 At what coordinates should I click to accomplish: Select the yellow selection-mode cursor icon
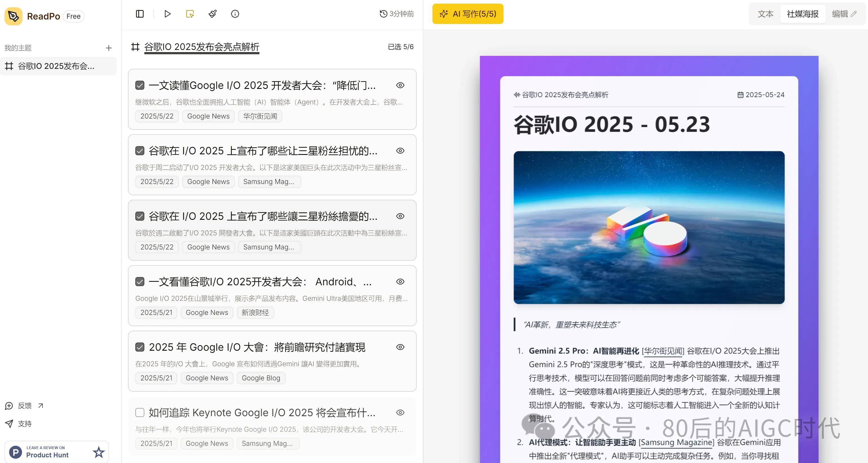pos(190,14)
